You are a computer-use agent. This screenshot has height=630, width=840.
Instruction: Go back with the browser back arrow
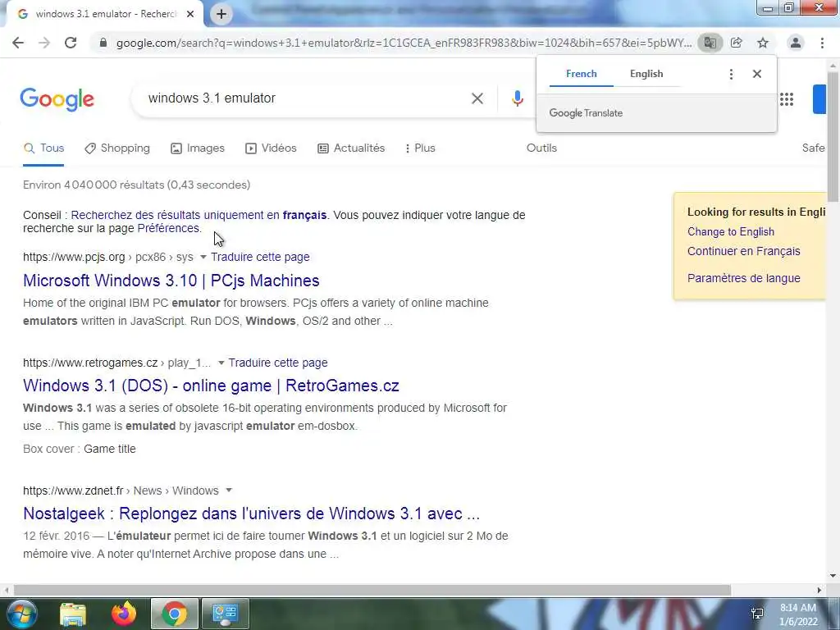(x=18, y=43)
